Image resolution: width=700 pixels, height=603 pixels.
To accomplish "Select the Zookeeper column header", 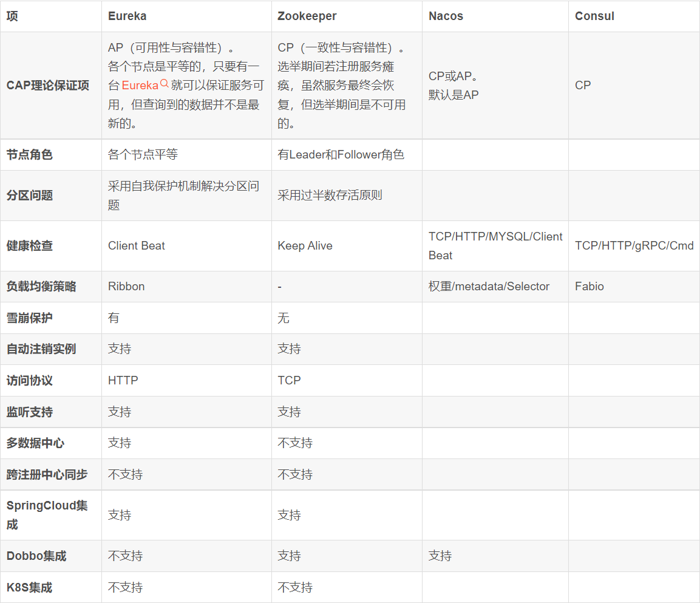I will tap(307, 16).
